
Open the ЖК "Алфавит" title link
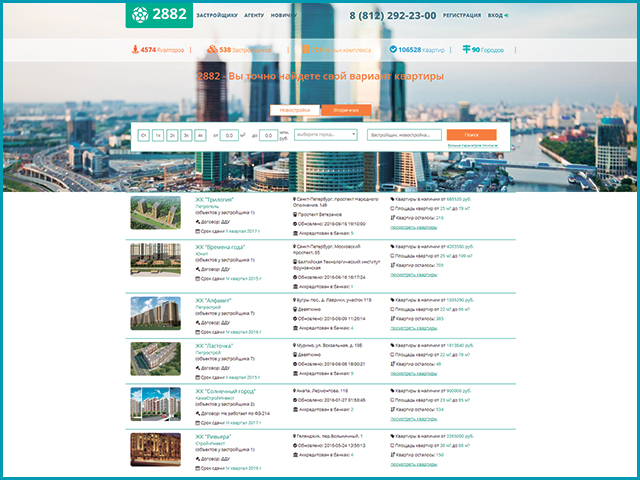click(x=213, y=300)
